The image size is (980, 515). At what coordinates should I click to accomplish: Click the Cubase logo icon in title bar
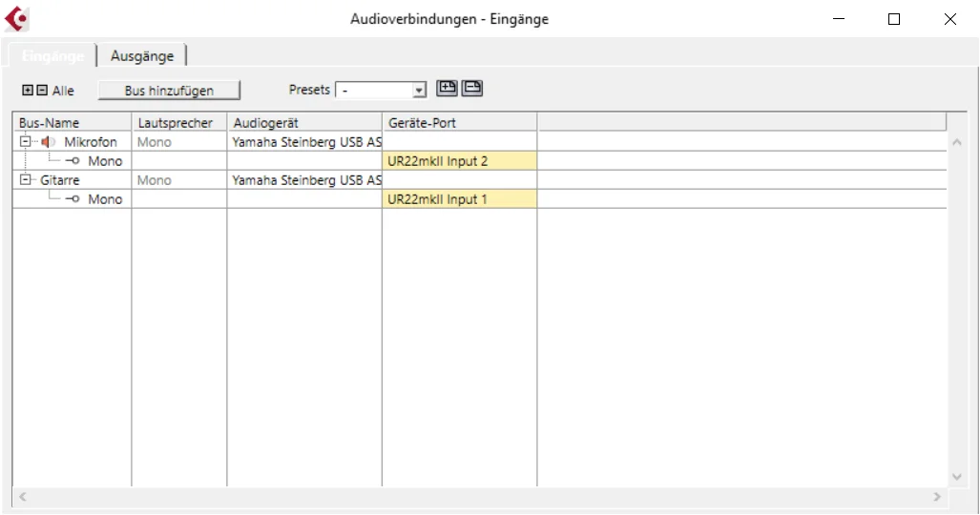click(16, 19)
